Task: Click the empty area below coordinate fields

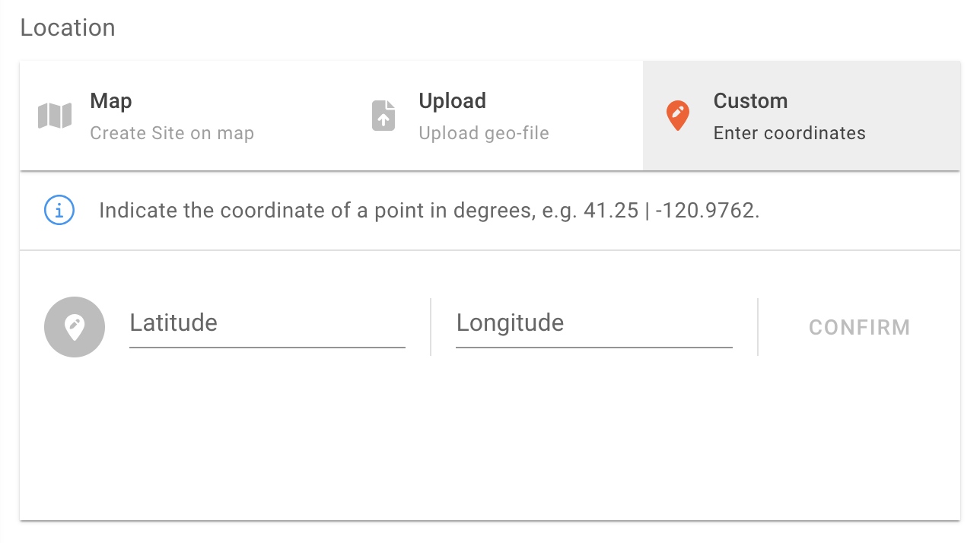Action: (487, 441)
